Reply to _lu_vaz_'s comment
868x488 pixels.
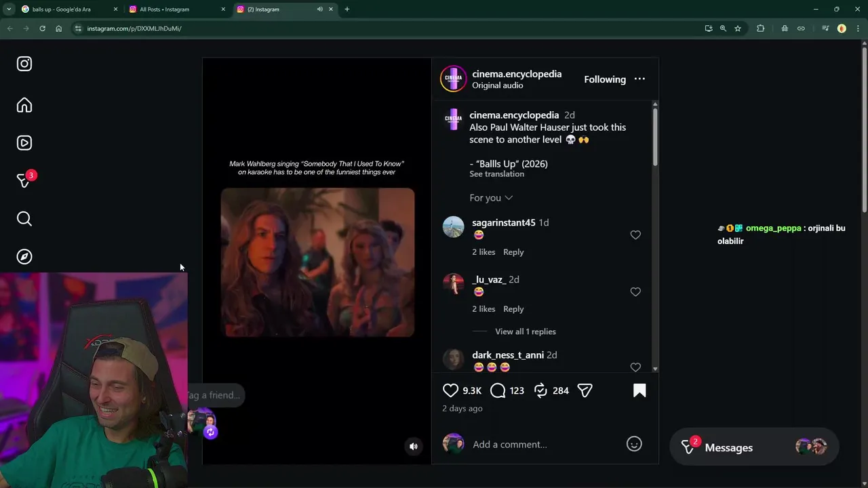click(513, 309)
